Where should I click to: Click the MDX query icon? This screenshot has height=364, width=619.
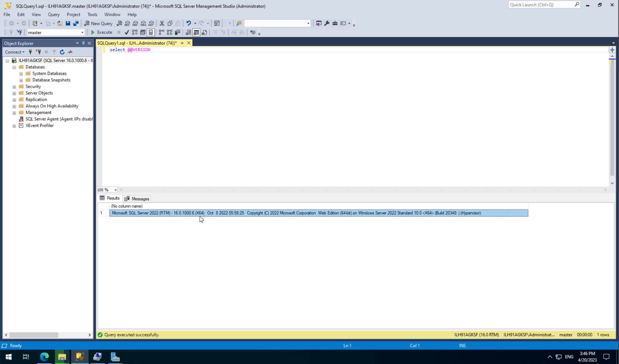(127, 23)
